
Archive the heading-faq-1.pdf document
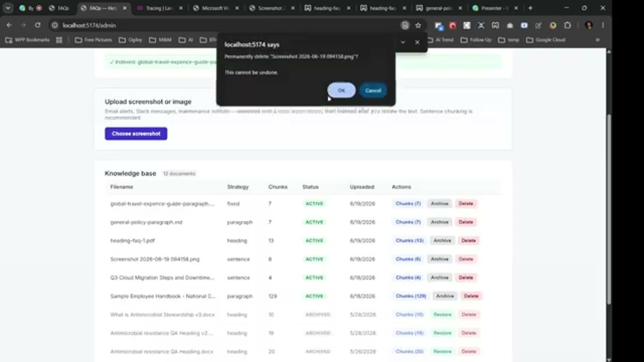pyautogui.click(x=442, y=241)
